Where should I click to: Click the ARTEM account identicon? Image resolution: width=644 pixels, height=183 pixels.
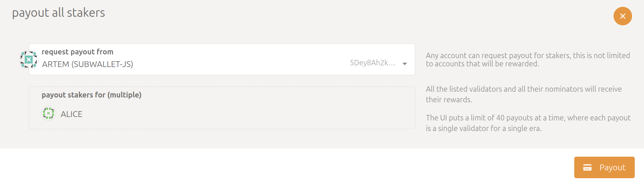[29, 60]
